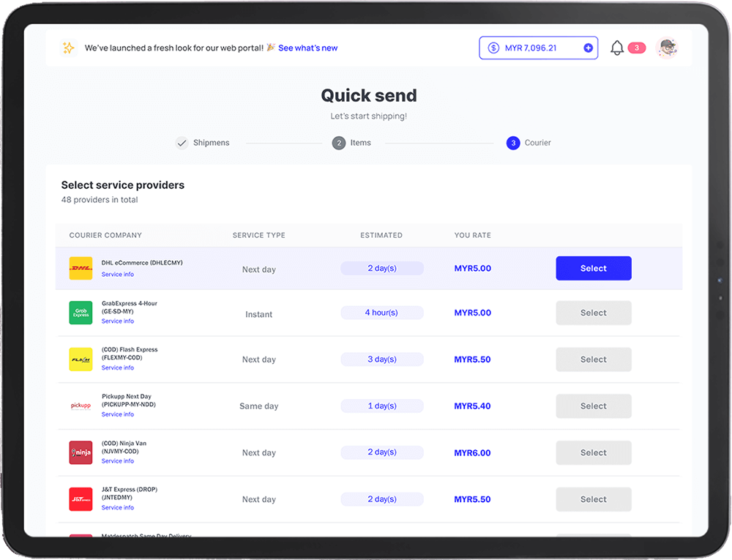Click the plus icon to top up balance

click(x=588, y=48)
